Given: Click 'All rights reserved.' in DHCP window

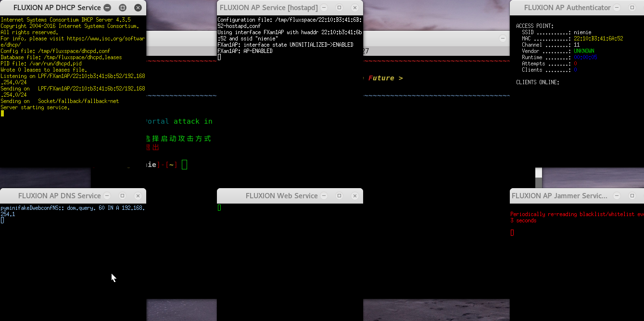Looking at the screenshot, I should tap(29, 32).
